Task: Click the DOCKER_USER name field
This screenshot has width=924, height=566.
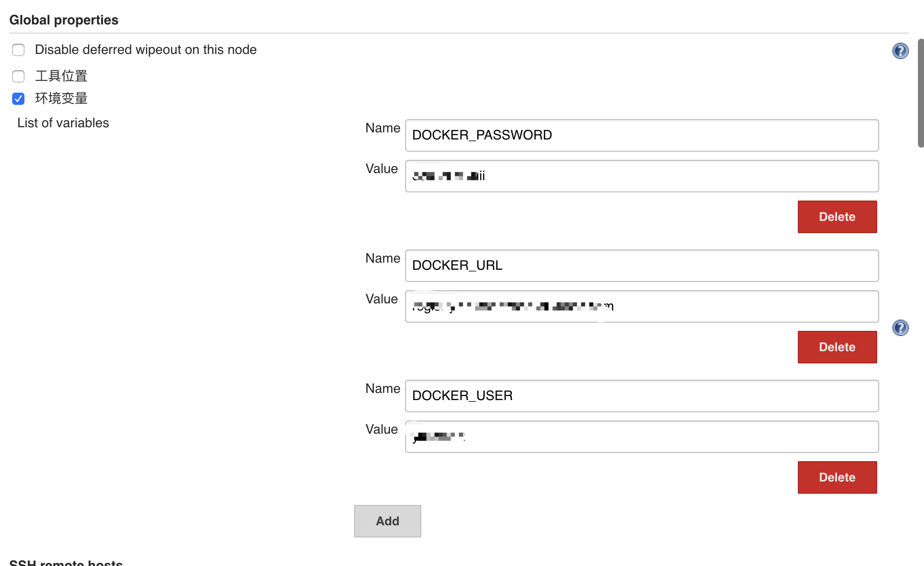Action: tap(641, 396)
